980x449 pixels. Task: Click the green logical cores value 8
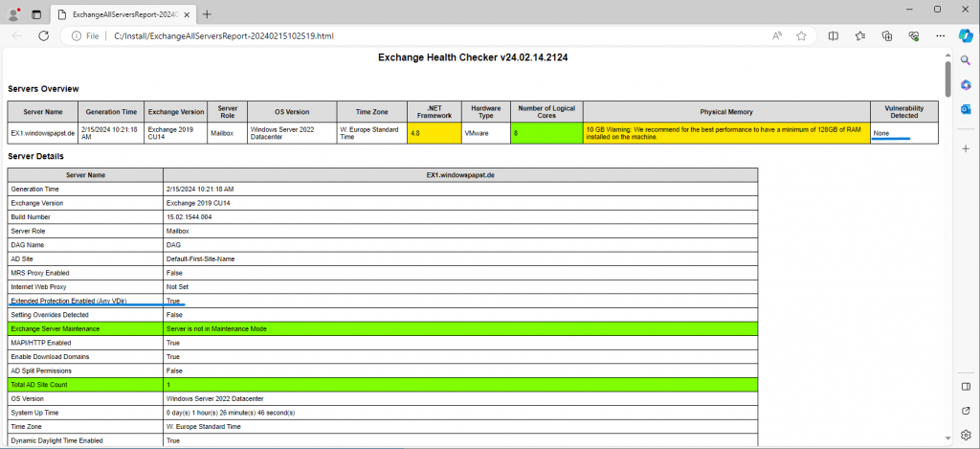pos(546,133)
